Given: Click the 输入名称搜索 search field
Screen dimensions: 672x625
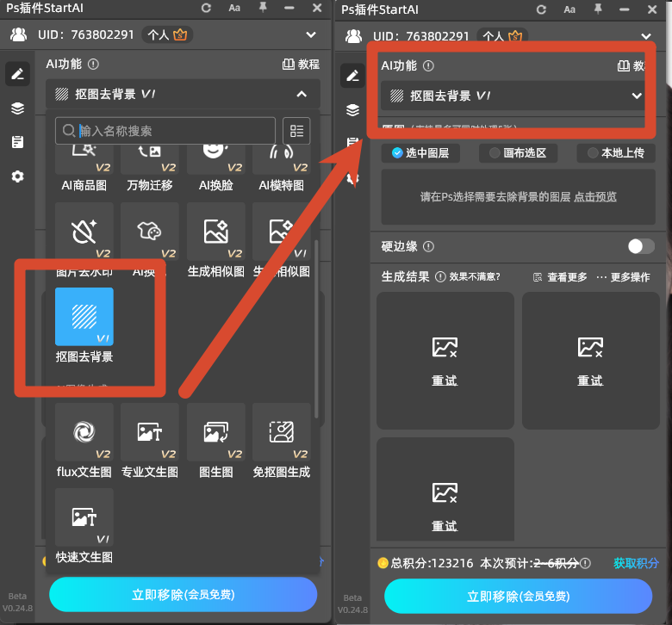Looking at the screenshot, I should [165, 131].
